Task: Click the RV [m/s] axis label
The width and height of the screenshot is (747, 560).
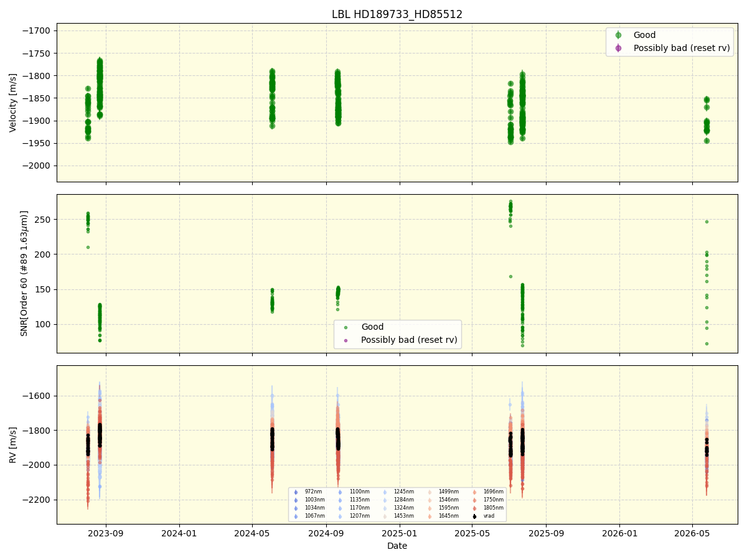Action: coord(13,444)
